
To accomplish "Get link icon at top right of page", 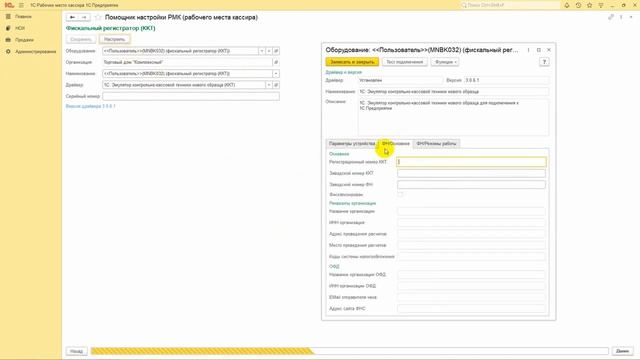I will click(611, 17).
